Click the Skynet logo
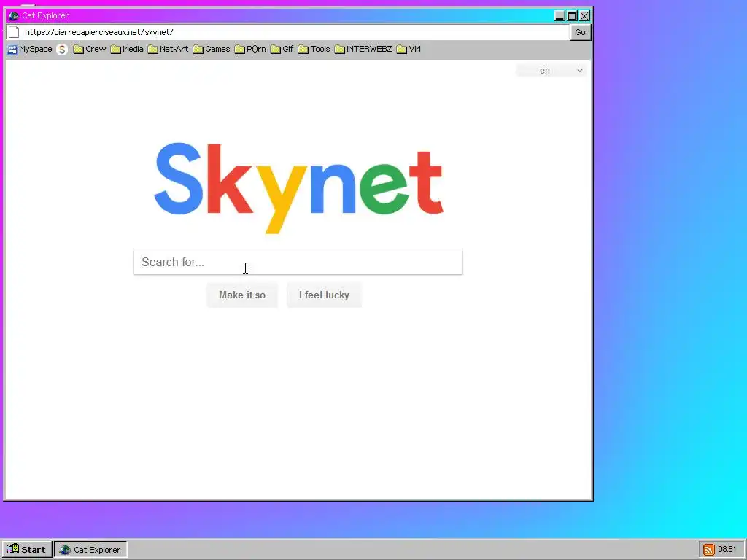This screenshot has height=560, width=747. (x=298, y=187)
